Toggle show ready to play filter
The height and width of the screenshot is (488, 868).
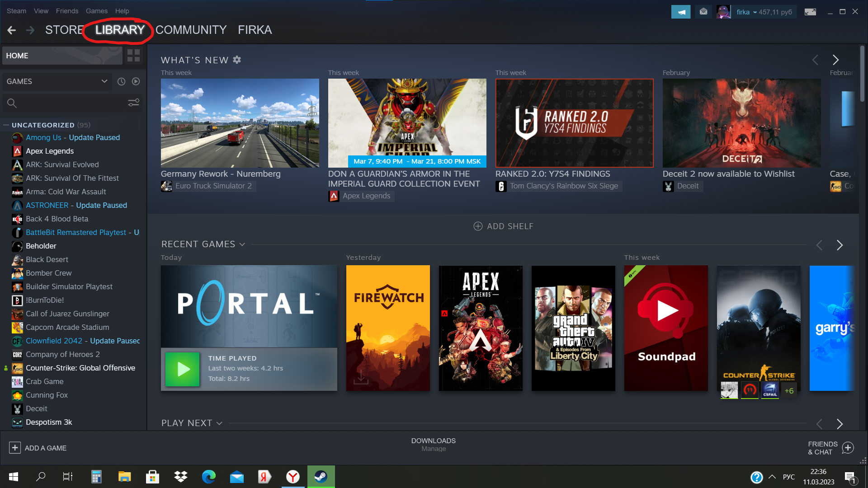pyautogui.click(x=136, y=81)
